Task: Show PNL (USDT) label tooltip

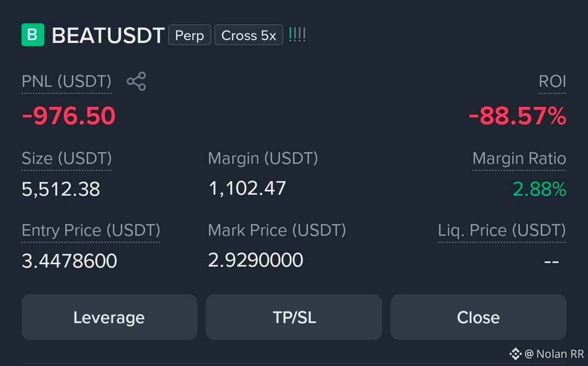Action: click(x=66, y=82)
